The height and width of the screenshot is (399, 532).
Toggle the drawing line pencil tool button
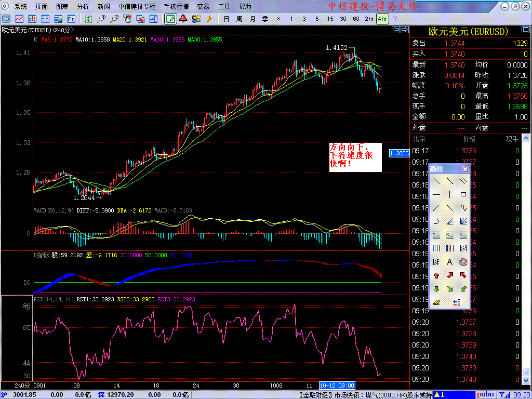[x=170, y=19]
